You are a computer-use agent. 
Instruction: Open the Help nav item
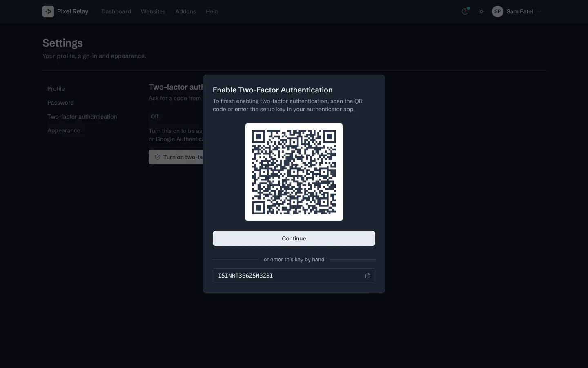(212, 11)
